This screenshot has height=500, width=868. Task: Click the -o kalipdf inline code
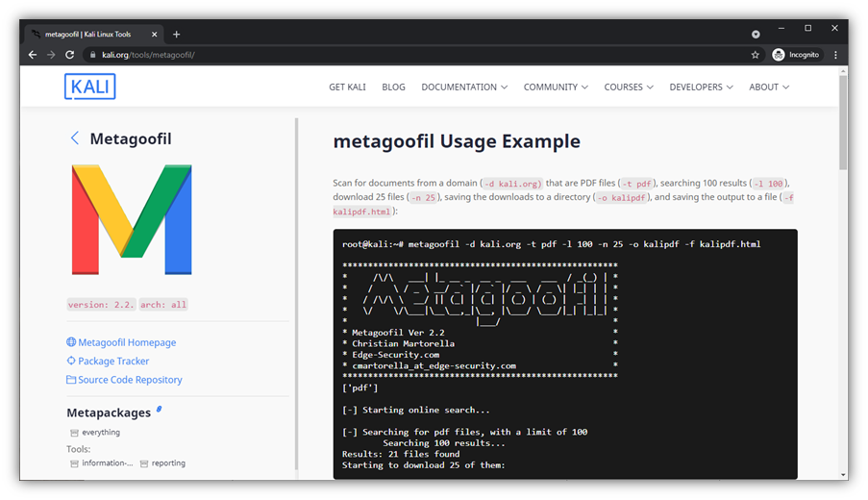[621, 198]
